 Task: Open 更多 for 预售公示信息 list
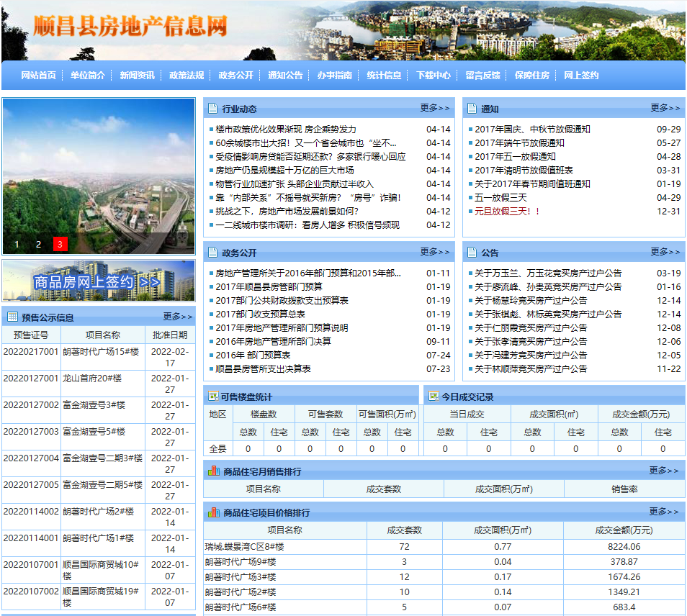178,317
